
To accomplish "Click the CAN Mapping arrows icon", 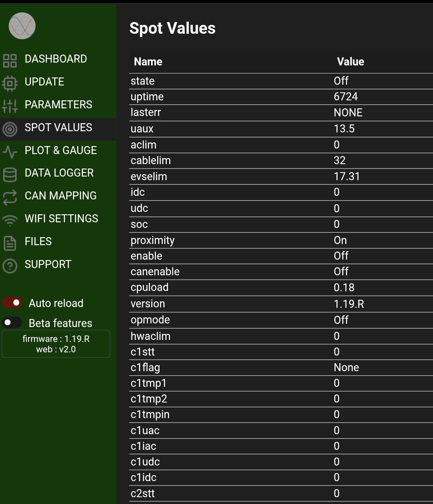I will pyautogui.click(x=10, y=197).
